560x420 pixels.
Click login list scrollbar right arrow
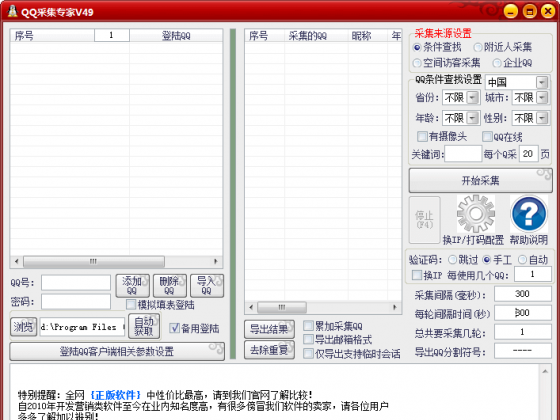coord(215,261)
